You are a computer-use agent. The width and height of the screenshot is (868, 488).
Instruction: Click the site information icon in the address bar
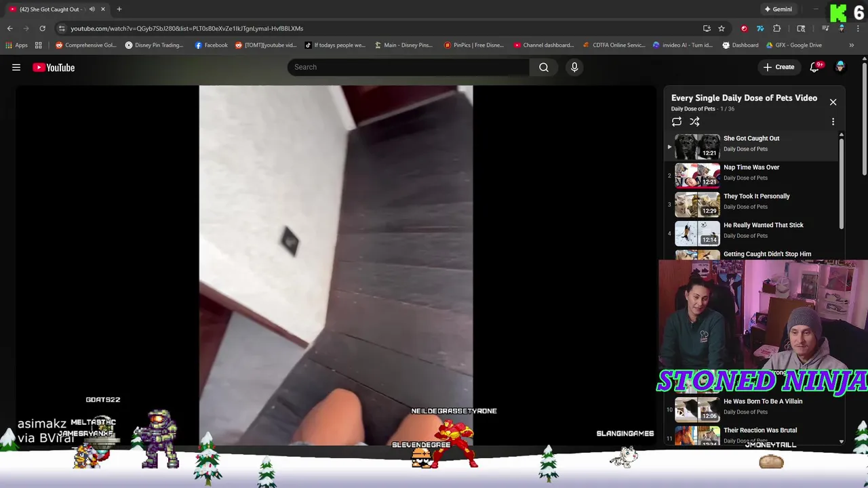(x=62, y=28)
